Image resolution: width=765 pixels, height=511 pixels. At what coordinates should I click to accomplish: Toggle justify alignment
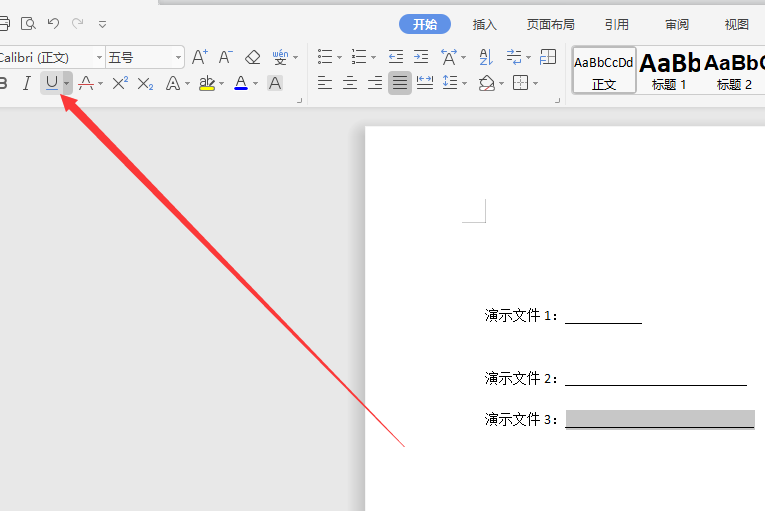pos(400,83)
